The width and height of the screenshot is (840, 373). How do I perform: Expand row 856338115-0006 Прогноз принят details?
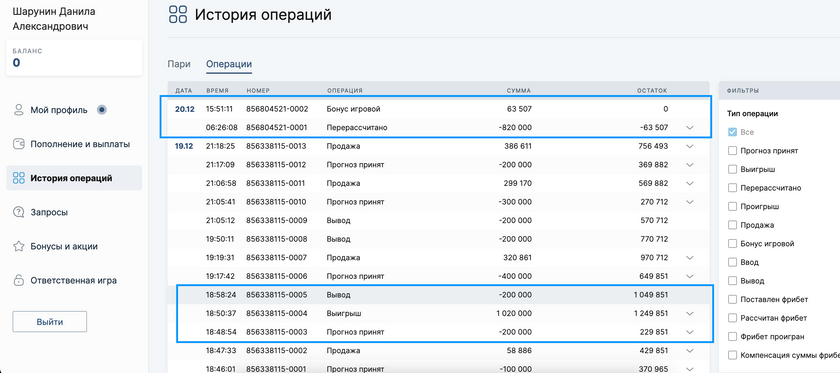click(x=689, y=277)
